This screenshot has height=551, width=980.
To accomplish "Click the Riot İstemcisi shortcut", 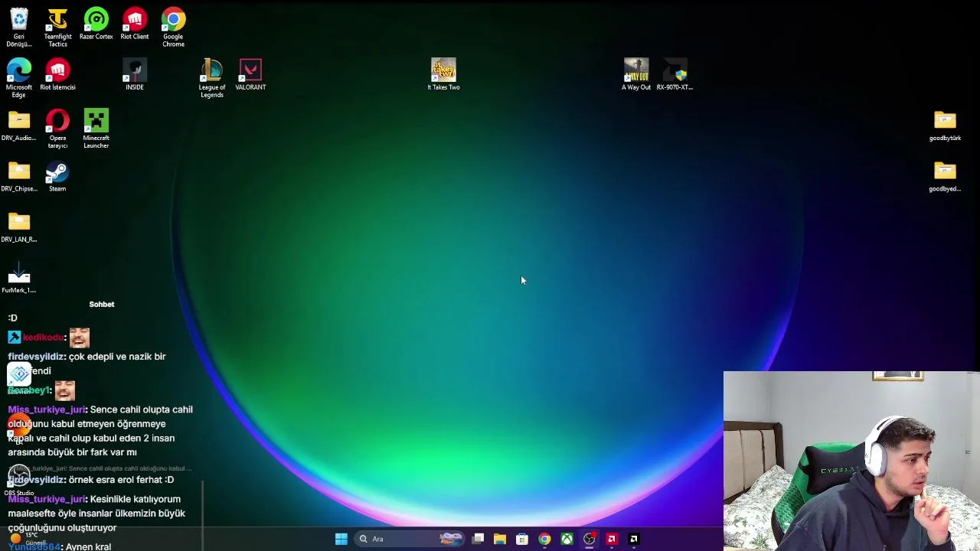I will pyautogui.click(x=57, y=74).
